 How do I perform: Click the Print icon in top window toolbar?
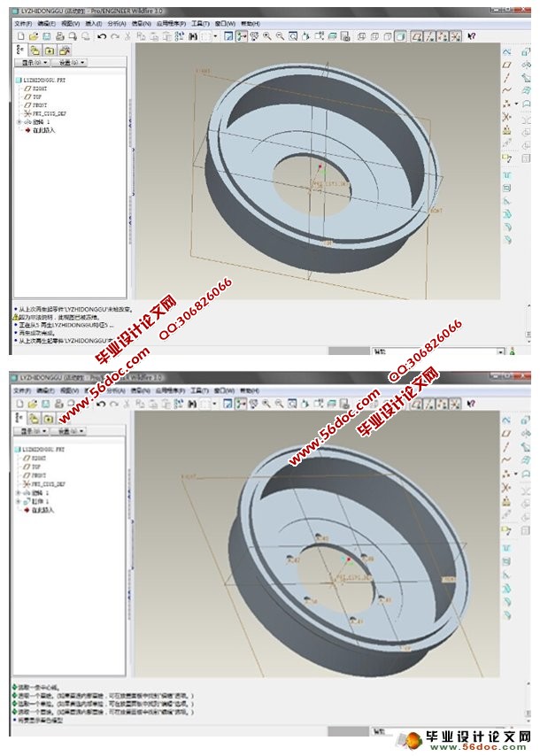coord(59,36)
